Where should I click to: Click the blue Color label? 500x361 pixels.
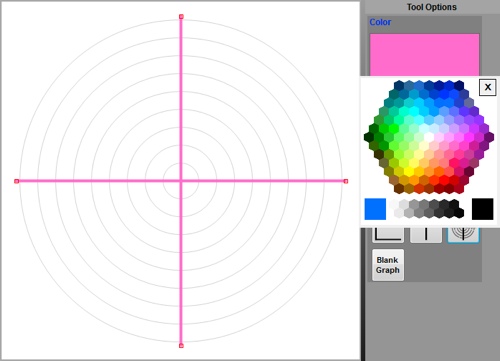click(x=380, y=22)
